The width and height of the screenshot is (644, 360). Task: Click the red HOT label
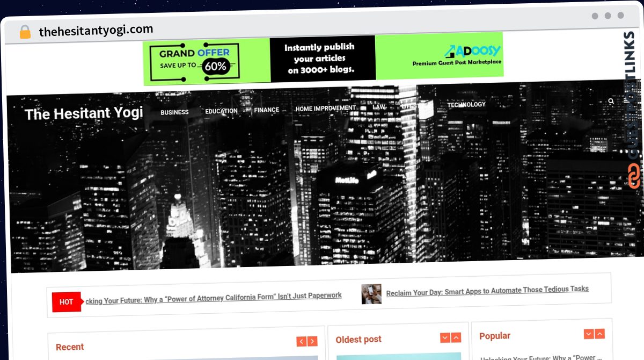(x=67, y=302)
